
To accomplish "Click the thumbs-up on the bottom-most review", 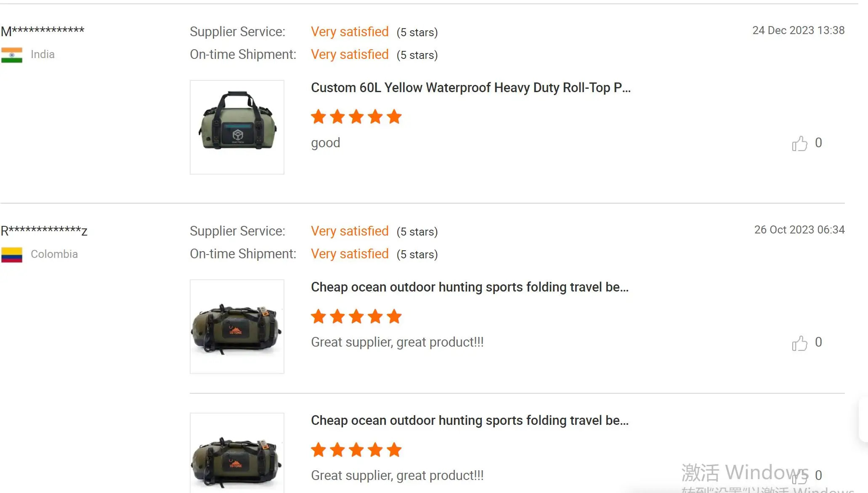I will pyautogui.click(x=799, y=476).
